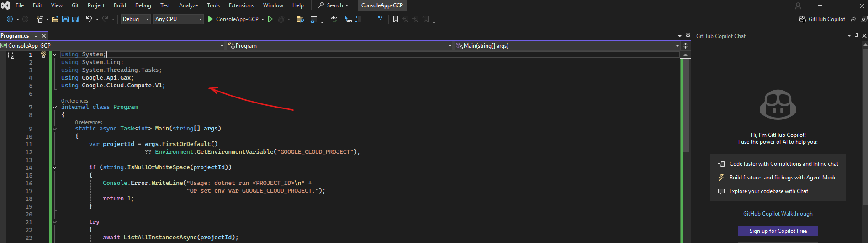Click the GitHub Copilot button in top-right toolbar
Viewport: 868px width, 243px height.
pos(822,19)
